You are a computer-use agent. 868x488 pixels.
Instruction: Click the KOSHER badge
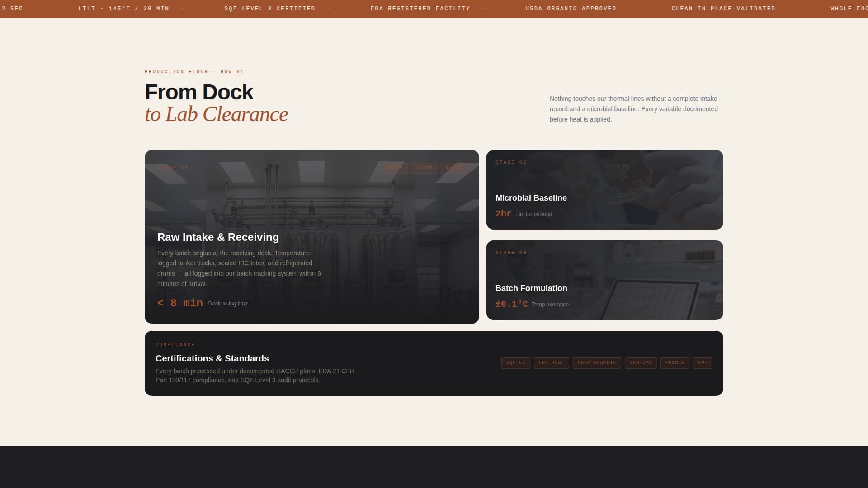click(675, 363)
